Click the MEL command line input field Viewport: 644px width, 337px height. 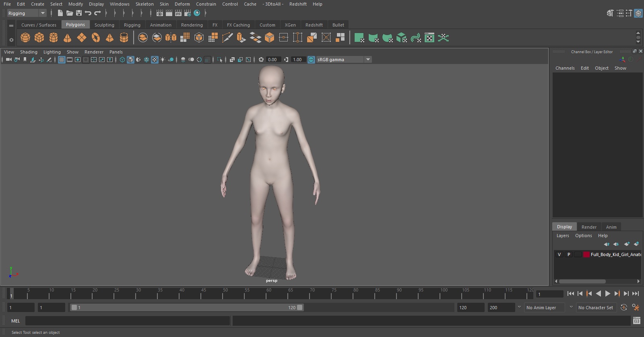128,321
